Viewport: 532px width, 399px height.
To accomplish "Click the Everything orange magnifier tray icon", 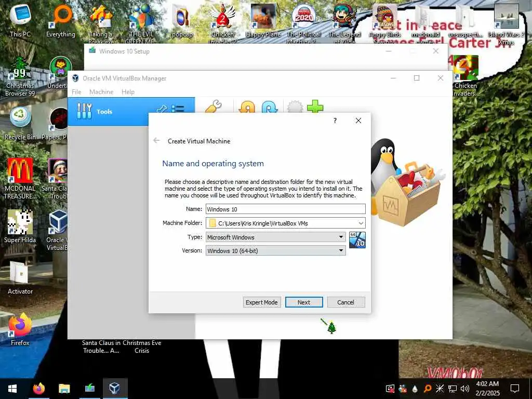I will pos(428,389).
